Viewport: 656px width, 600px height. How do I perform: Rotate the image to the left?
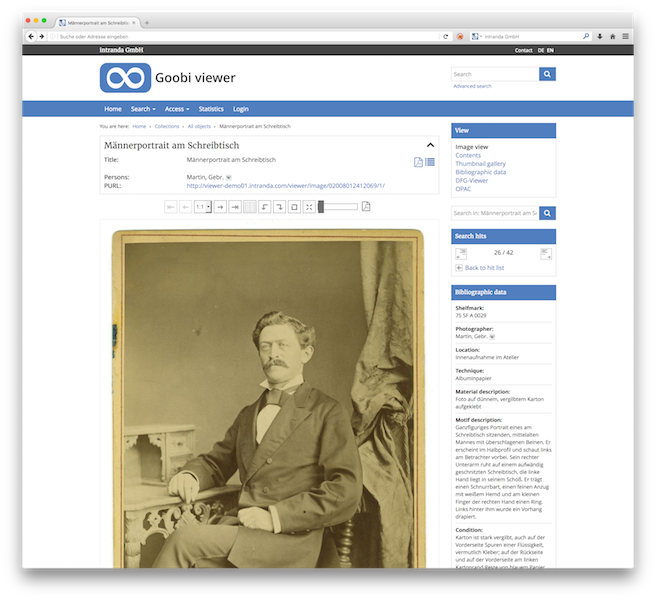click(264, 207)
